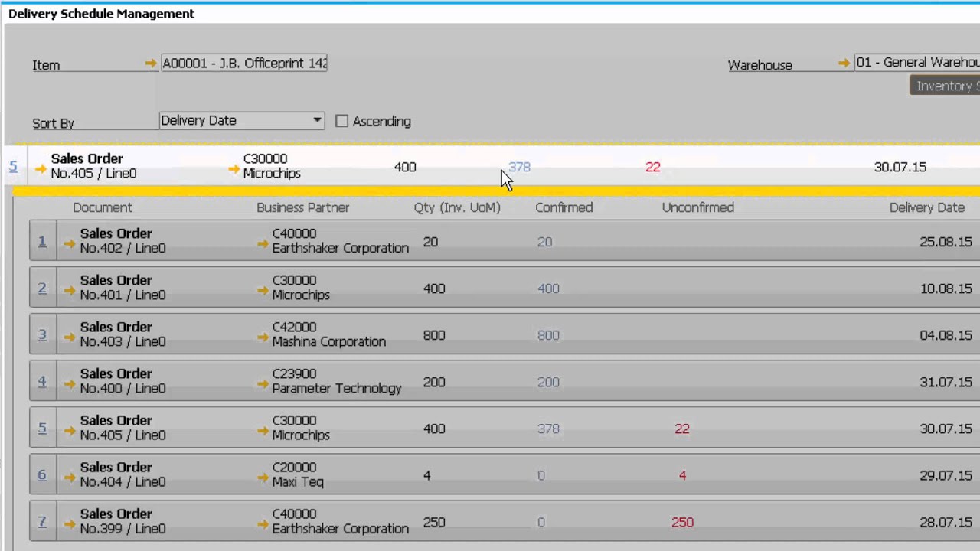Image resolution: width=980 pixels, height=551 pixels.
Task: Click partner link arrow beside Microchips in summary row
Action: [x=234, y=169]
